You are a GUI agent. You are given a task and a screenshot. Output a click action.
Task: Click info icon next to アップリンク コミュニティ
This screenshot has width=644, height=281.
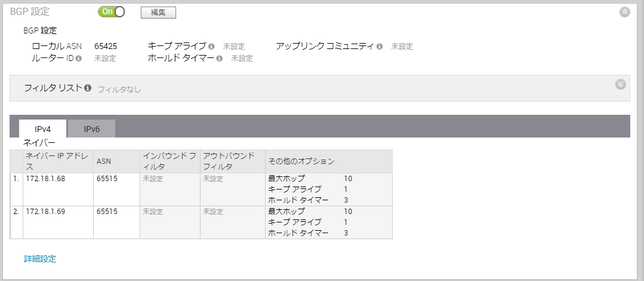380,46
